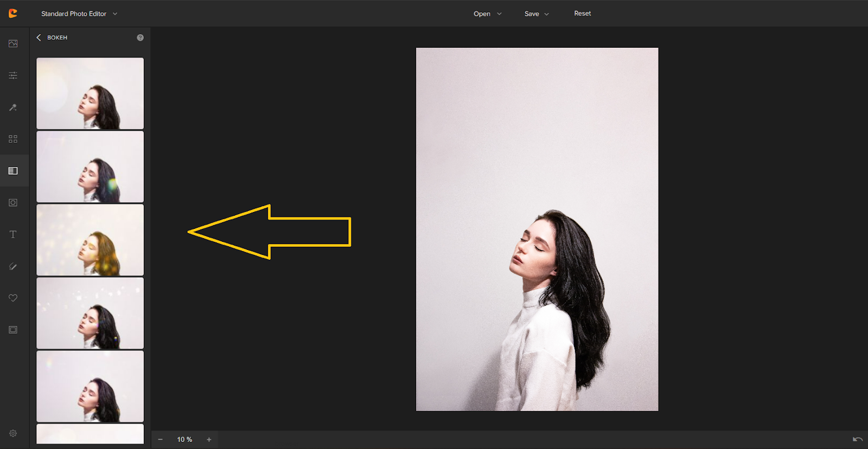Click the Colorcinch logo icon
The width and height of the screenshot is (868, 449).
(x=13, y=14)
